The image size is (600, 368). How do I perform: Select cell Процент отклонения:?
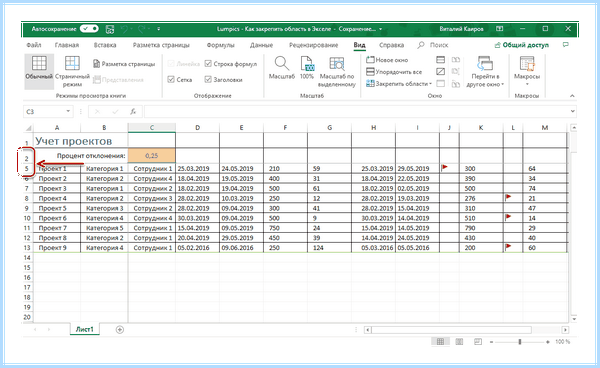pos(91,156)
